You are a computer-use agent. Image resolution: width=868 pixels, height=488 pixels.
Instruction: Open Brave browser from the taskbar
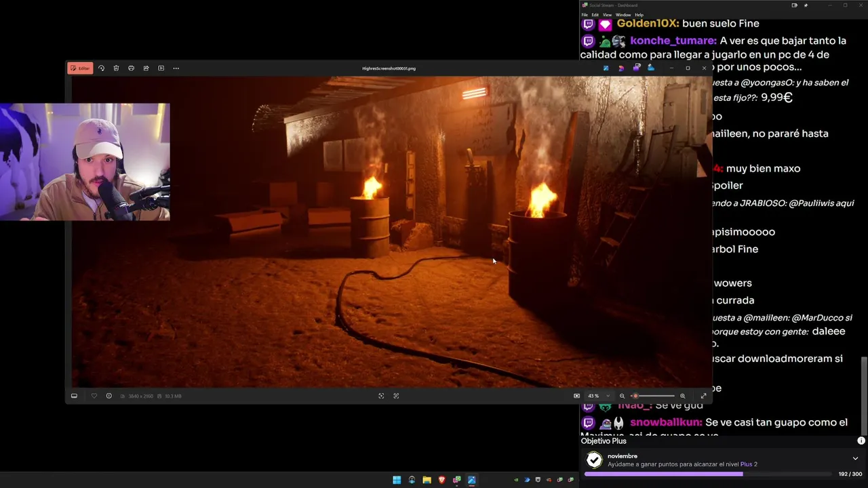pyautogui.click(x=441, y=480)
